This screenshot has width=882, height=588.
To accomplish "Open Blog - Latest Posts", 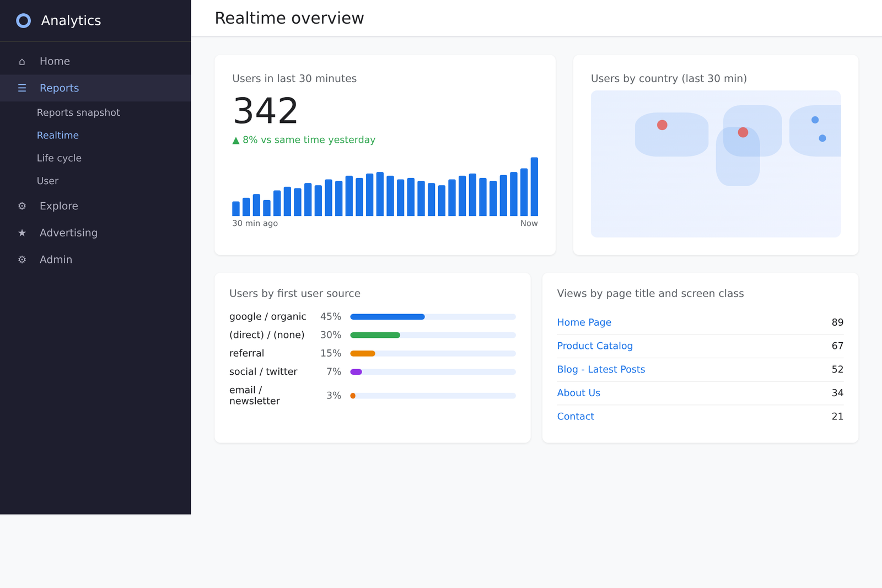I will [601, 369].
